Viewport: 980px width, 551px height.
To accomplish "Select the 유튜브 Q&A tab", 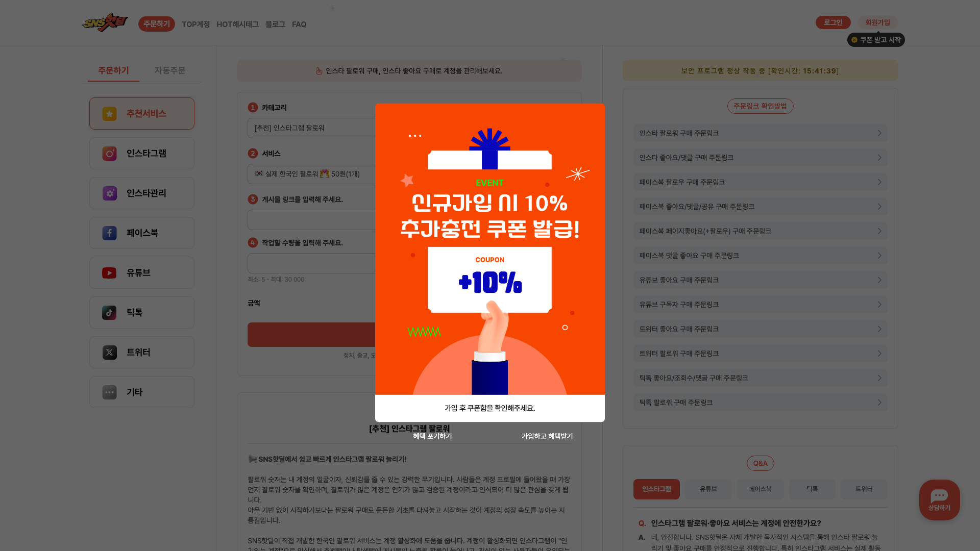I will pyautogui.click(x=708, y=489).
